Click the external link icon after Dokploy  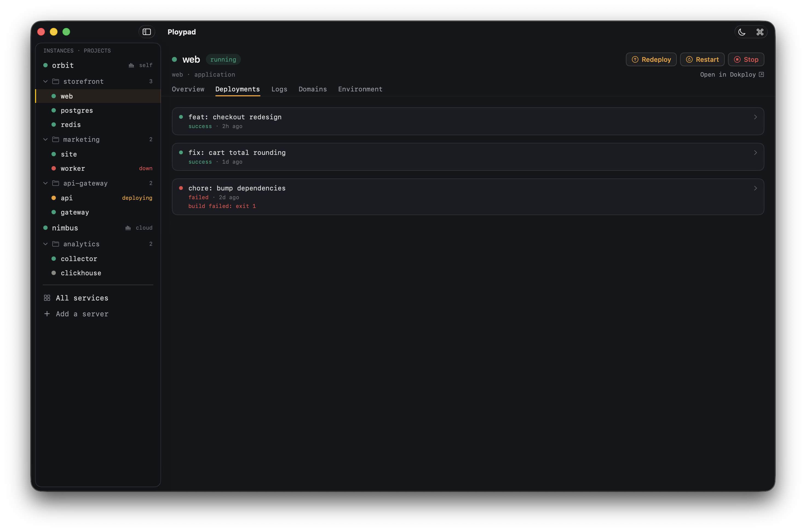click(761, 75)
